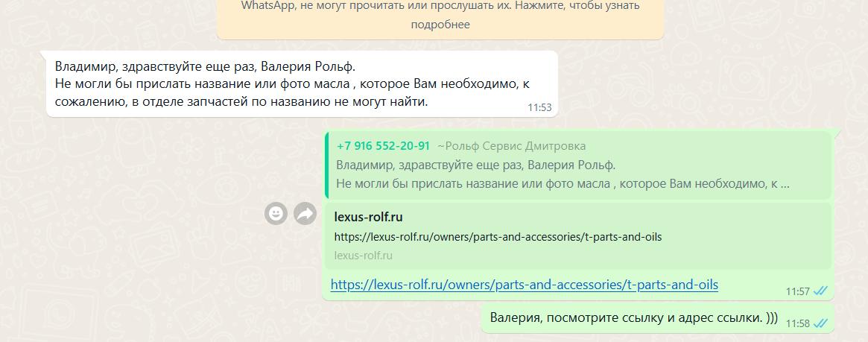The image size is (868, 342).
Task: Click the grey lexus-rolf.ru domain caption in preview
Action: 363,256
